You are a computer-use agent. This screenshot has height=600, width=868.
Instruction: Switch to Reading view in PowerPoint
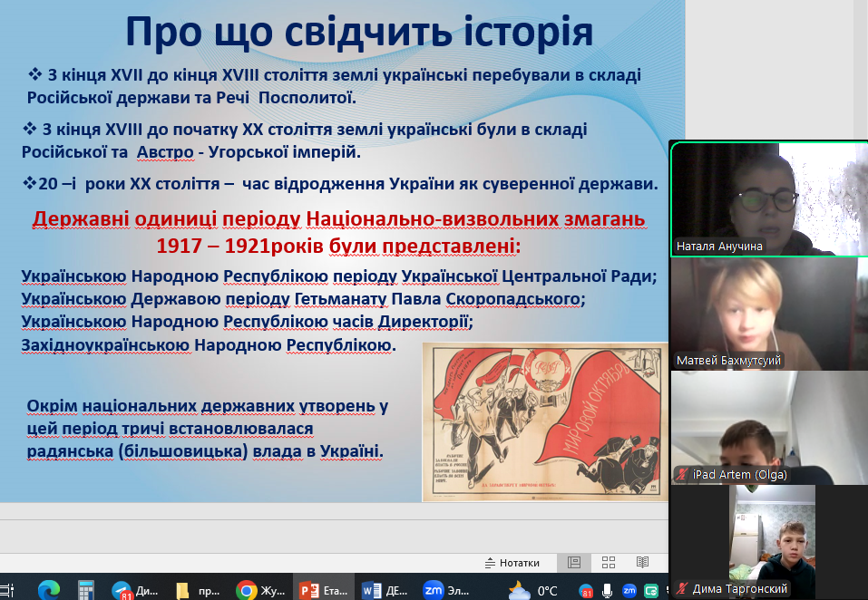tap(642, 563)
